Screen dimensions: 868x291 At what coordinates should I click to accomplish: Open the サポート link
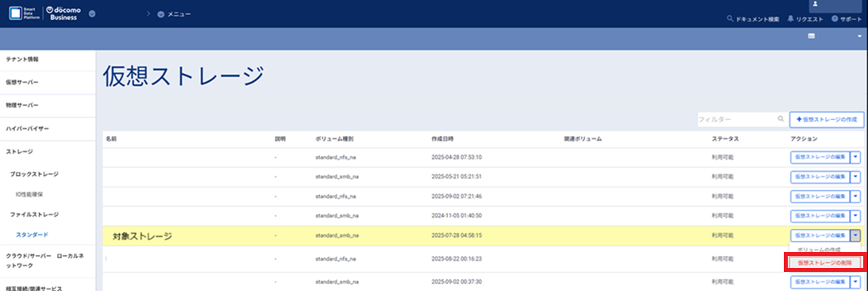pos(851,19)
